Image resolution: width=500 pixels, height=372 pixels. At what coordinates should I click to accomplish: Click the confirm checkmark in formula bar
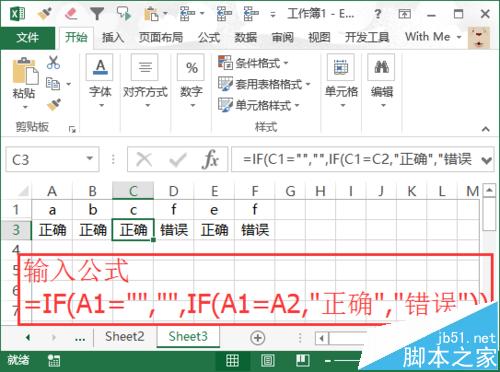[178, 160]
